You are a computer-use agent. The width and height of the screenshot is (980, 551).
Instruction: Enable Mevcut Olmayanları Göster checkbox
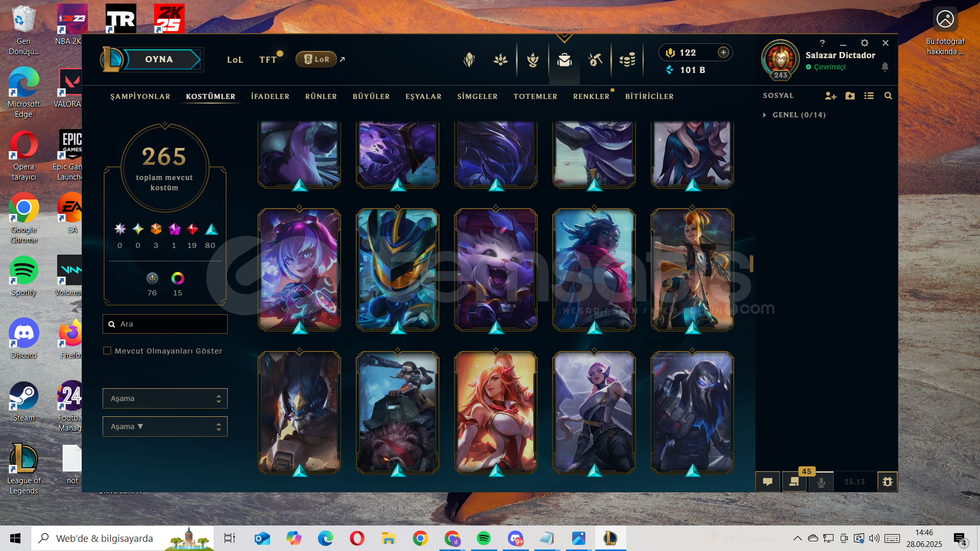pos(107,350)
